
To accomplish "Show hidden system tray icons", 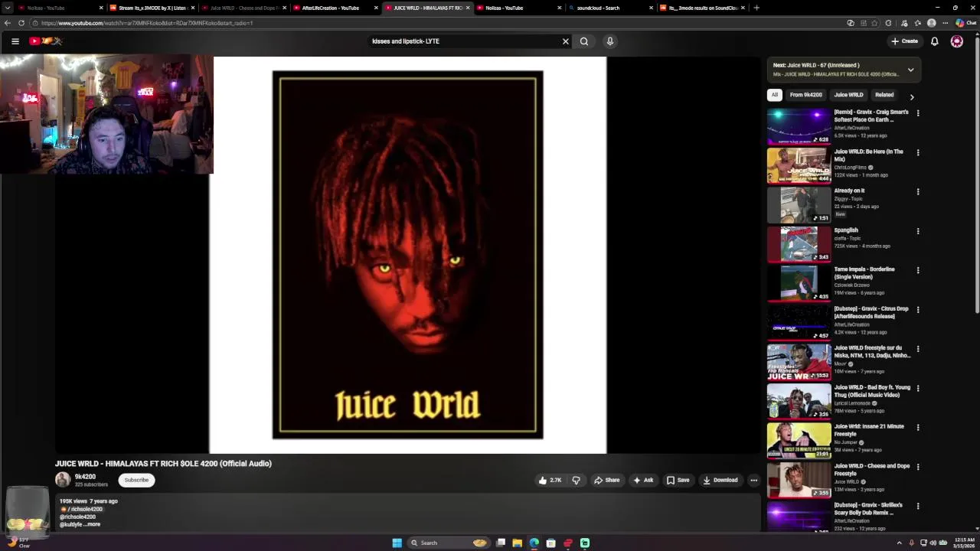I will (900, 543).
